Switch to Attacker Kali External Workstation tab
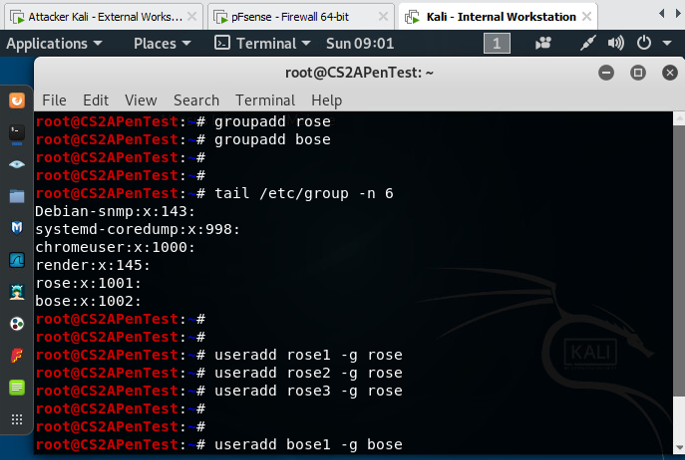The width and height of the screenshot is (685, 460). 98,16
